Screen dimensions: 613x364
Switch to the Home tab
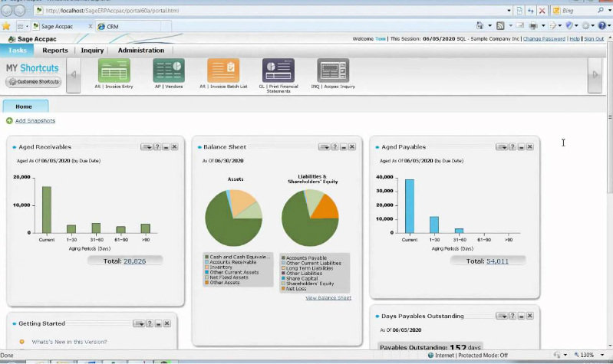pyautogui.click(x=25, y=107)
